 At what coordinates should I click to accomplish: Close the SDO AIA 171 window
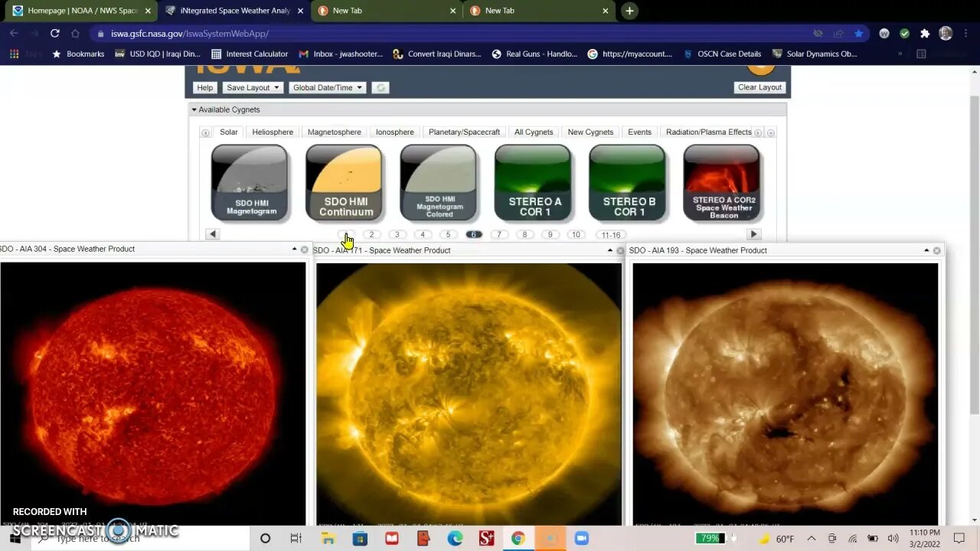pyautogui.click(x=620, y=251)
